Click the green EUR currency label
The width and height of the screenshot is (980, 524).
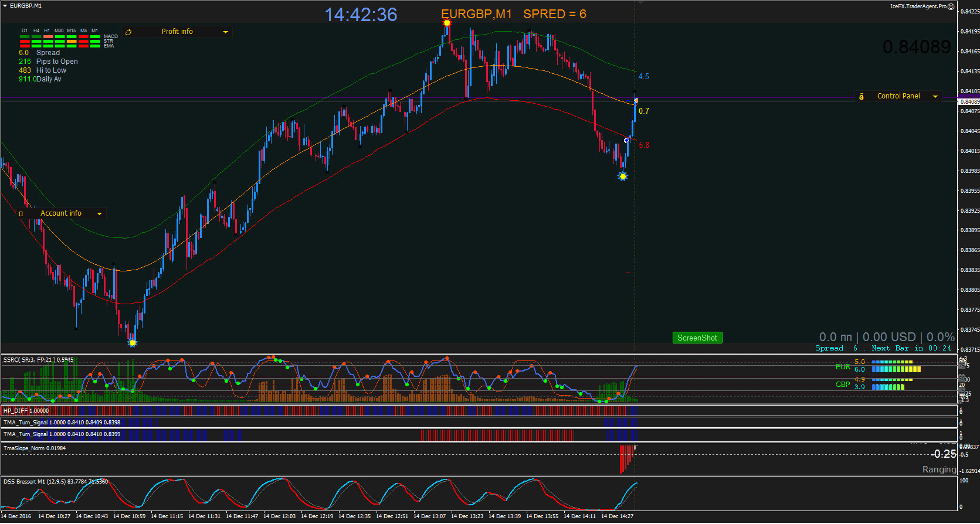(x=843, y=367)
